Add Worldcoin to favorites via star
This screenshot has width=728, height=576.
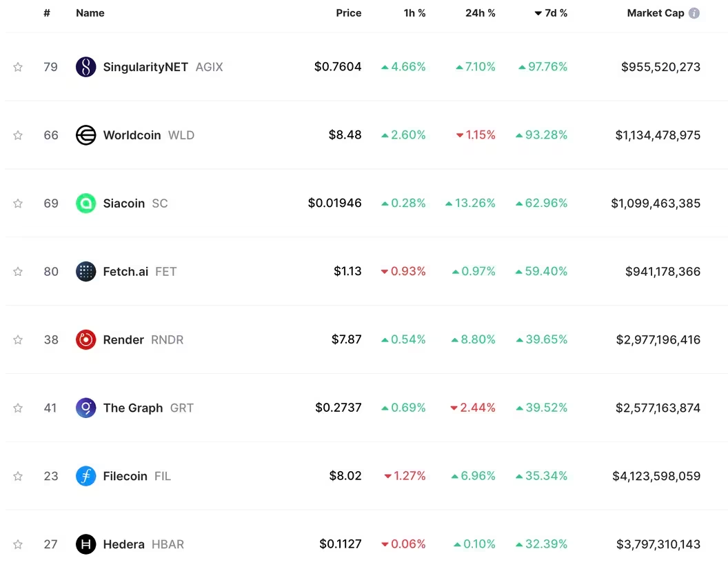[x=18, y=135]
